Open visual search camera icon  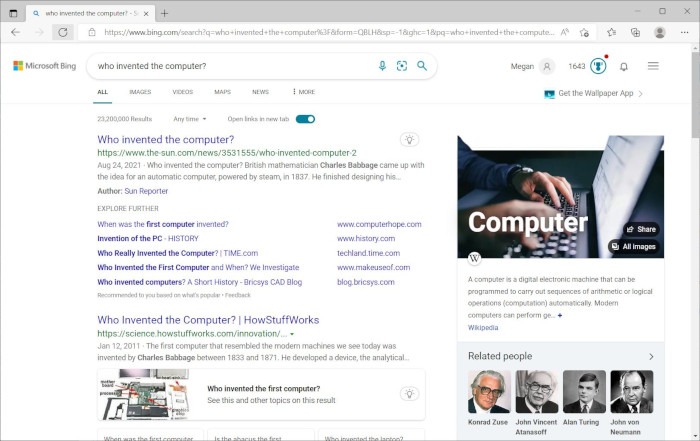point(402,66)
